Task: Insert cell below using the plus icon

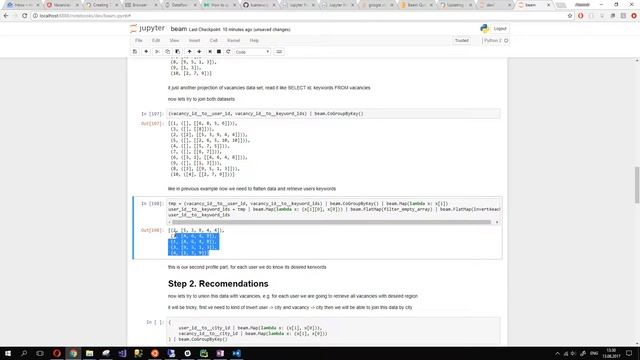Action: 146,52
